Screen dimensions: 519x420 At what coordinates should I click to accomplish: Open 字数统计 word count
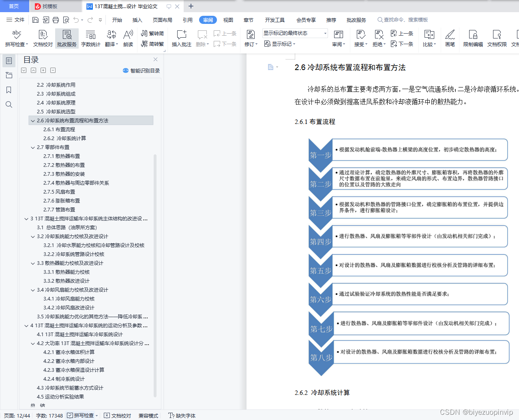tap(91, 38)
